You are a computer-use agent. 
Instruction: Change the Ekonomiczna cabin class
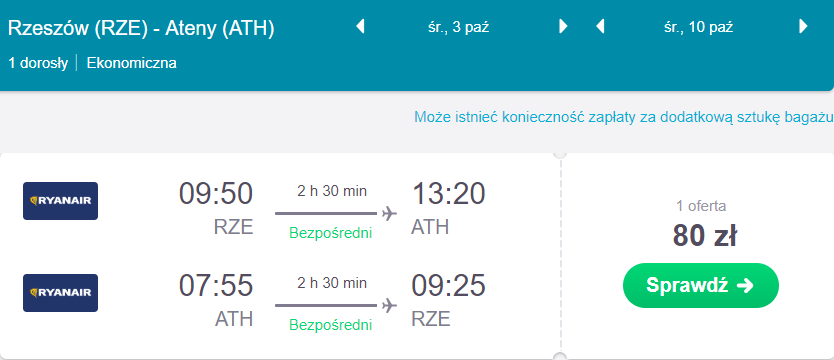[x=131, y=63]
